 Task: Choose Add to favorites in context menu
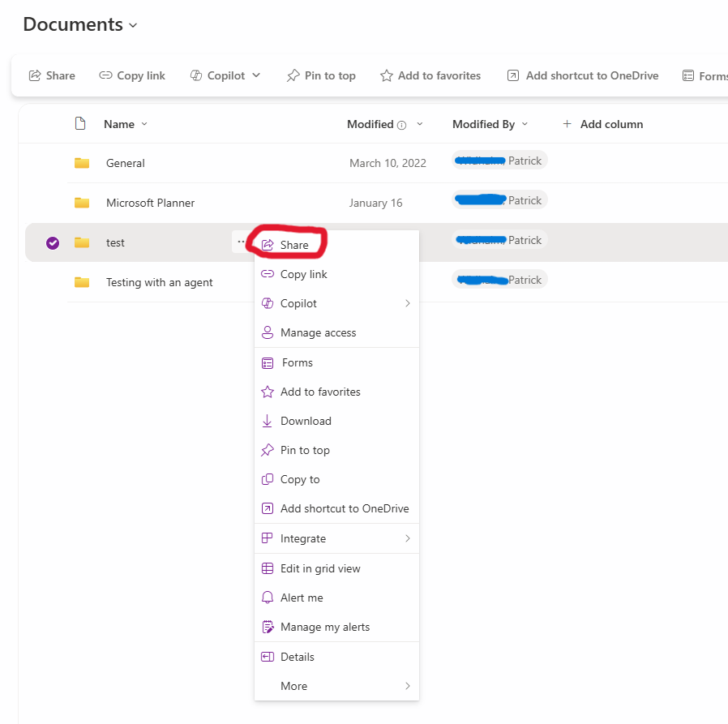[336, 392]
